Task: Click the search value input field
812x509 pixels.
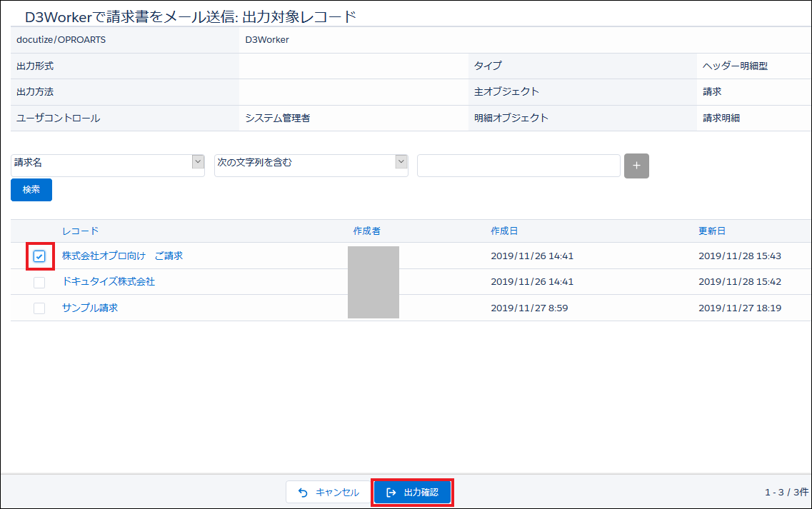Action: coord(518,165)
